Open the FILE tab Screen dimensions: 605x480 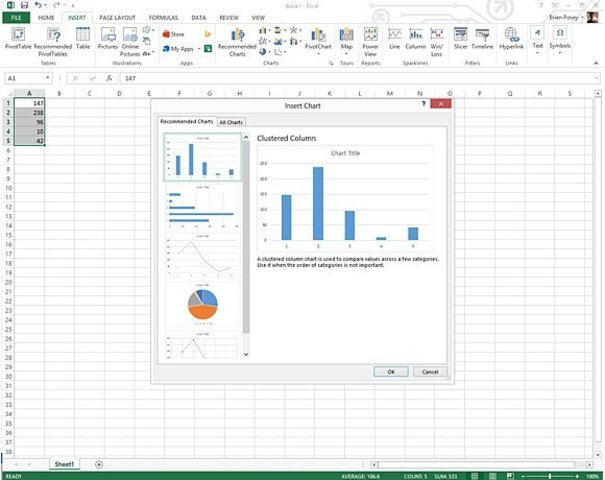coord(16,18)
